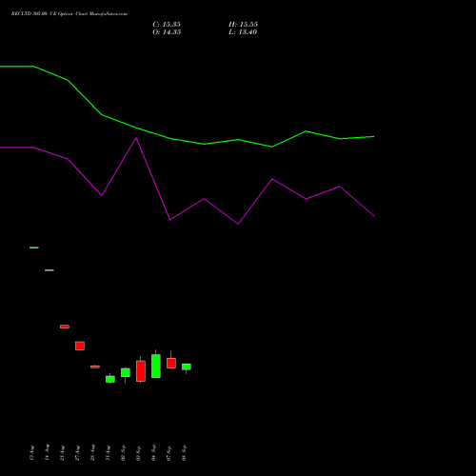Click the 31 Aug date label
Image resolution: width=476 pixels, height=476 pixels.
coord(108,453)
